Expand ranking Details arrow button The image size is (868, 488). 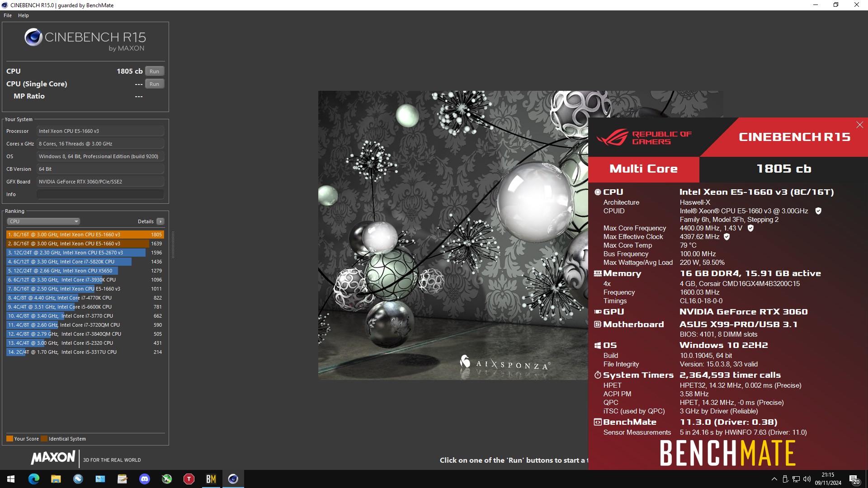[x=160, y=221]
